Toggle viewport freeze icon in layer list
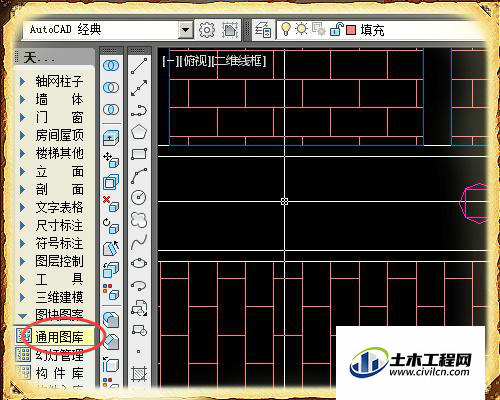This screenshot has width=500, height=400. coord(318,29)
